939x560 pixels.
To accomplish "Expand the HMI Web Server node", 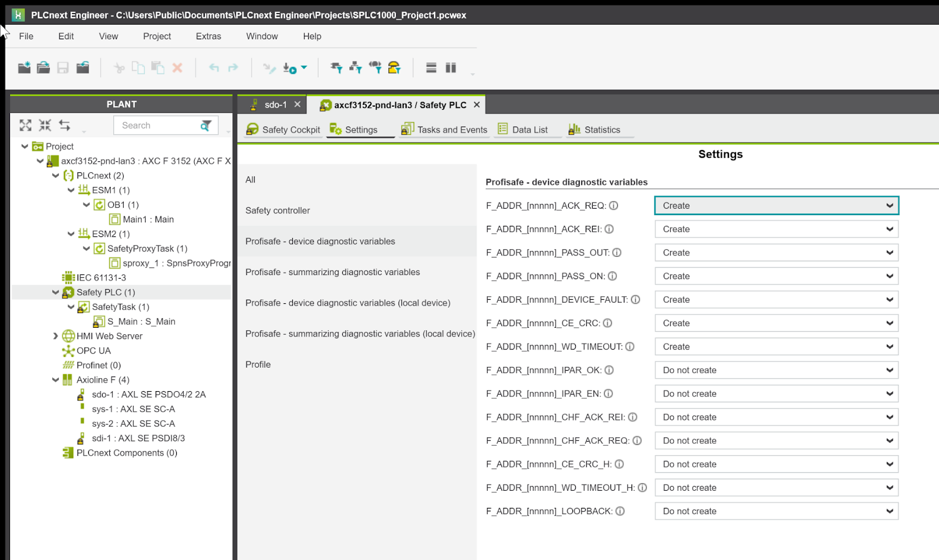I will (56, 336).
